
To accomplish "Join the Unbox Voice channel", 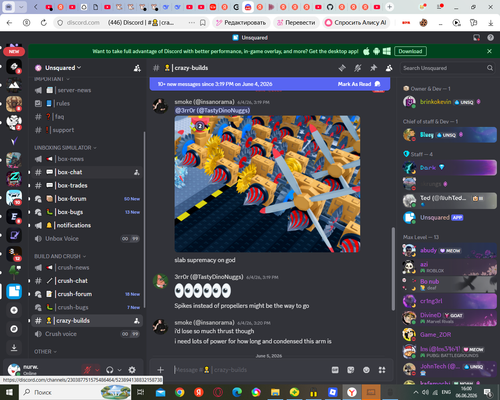I will (87, 239).
